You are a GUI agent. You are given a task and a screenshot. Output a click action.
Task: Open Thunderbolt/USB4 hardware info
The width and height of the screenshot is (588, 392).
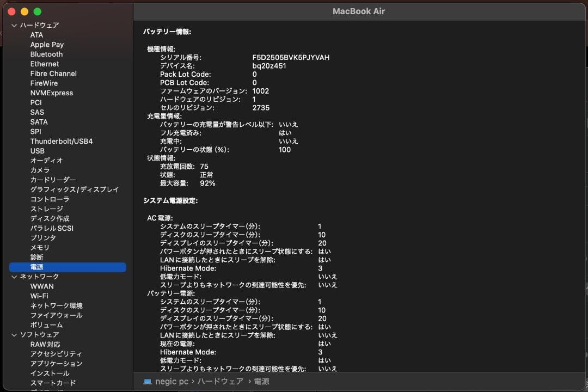tap(61, 141)
